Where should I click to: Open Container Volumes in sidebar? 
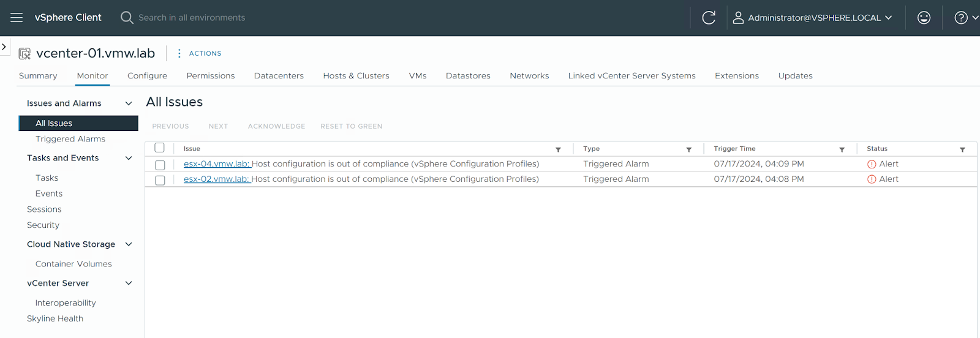tap(73, 264)
